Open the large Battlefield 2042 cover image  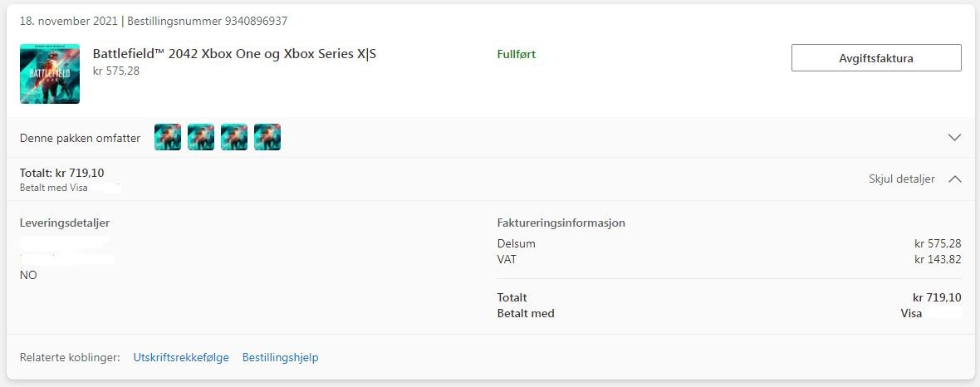tap(49, 74)
